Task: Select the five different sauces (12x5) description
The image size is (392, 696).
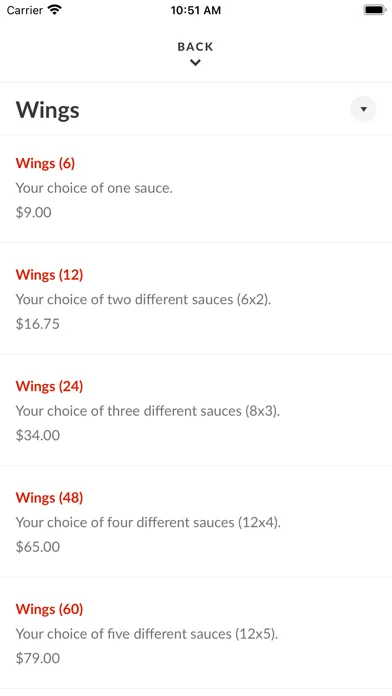Action: click(x=147, y=634)
